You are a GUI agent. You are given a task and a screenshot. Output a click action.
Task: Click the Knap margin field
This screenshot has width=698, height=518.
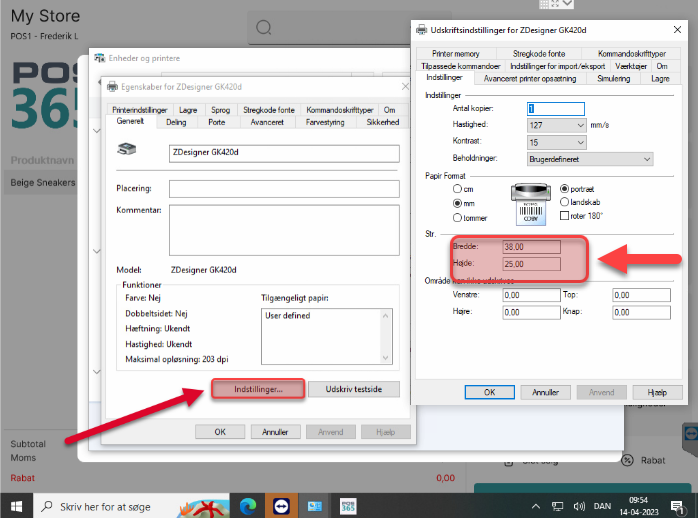point(641,312)
